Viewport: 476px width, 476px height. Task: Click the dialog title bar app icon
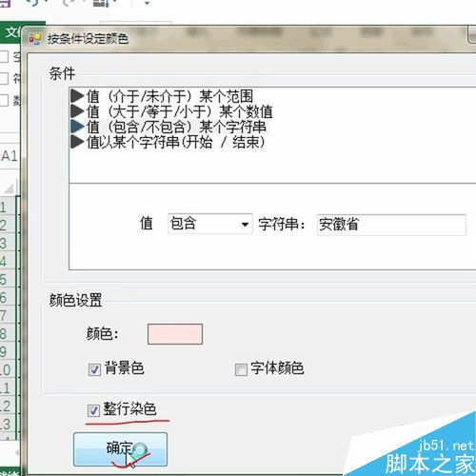(35, 39)
